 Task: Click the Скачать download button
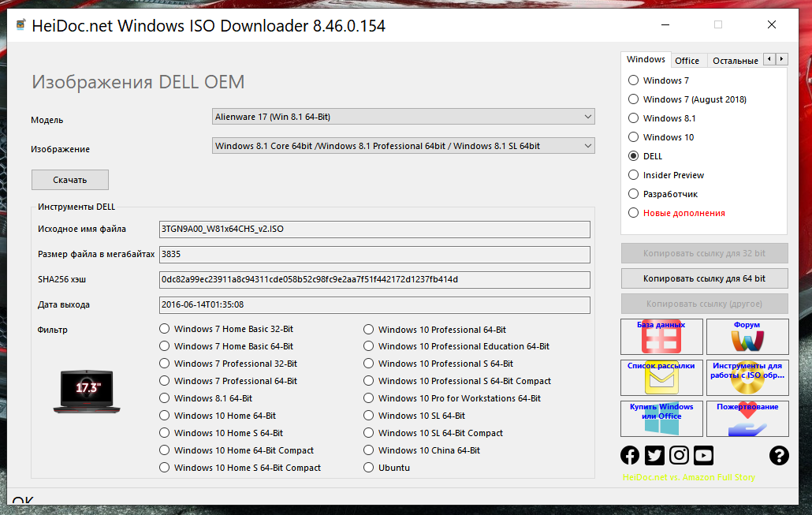point(70,180)
